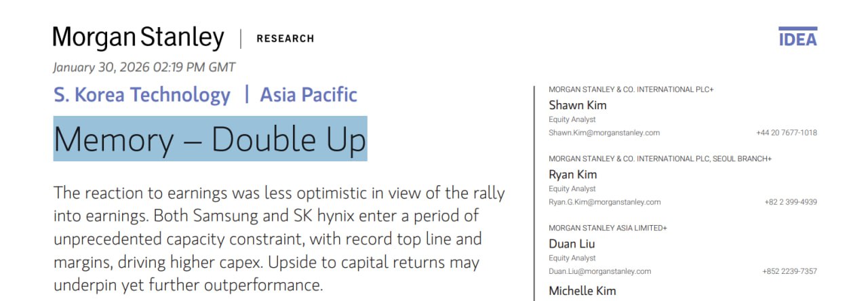Click the highlighted Memory – Double Up title

[210, 139]
